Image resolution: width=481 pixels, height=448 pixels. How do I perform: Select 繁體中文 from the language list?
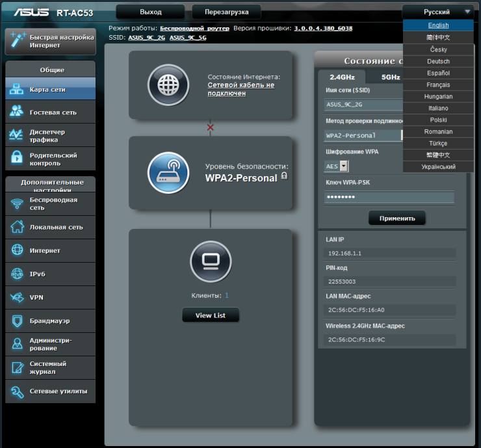pyautogui.click(x=438, y=155)
